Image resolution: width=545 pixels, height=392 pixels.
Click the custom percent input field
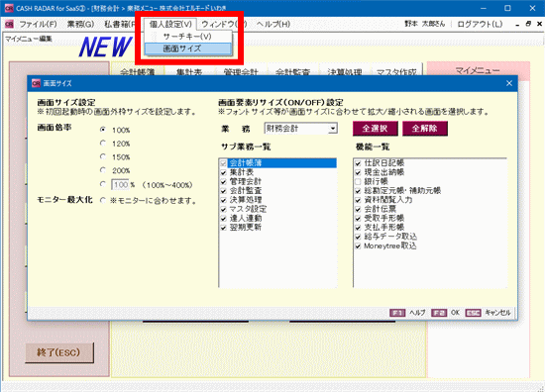[x=120, y=184]
